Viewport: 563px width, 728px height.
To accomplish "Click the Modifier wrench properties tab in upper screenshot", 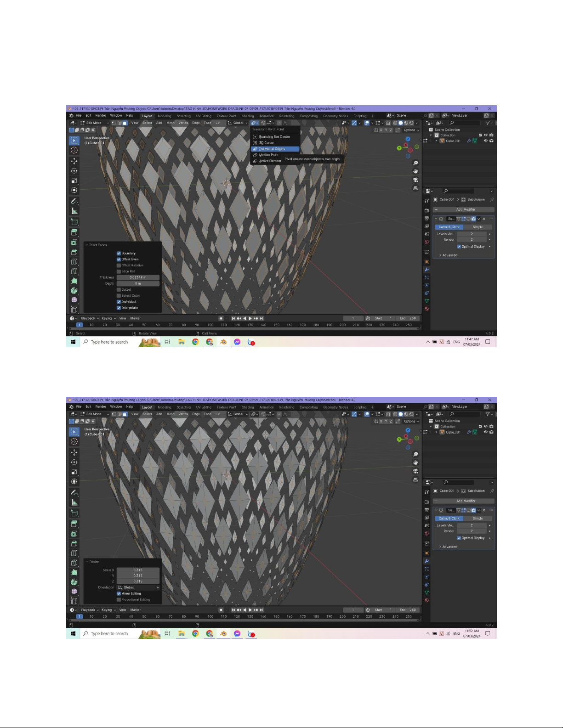I will tap(427, 270).
